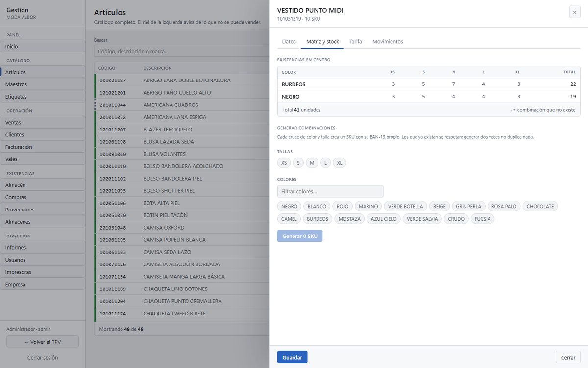Enable the ROSA PALO color chip
Image resolution: width=588 pixels, height=368 pixels.
pos(504,207)
